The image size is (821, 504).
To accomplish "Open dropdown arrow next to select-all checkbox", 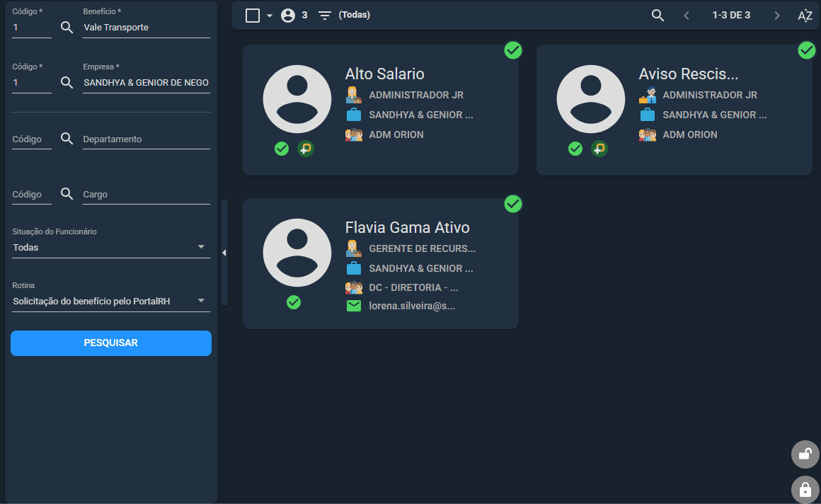I will [x=270, y=16].
